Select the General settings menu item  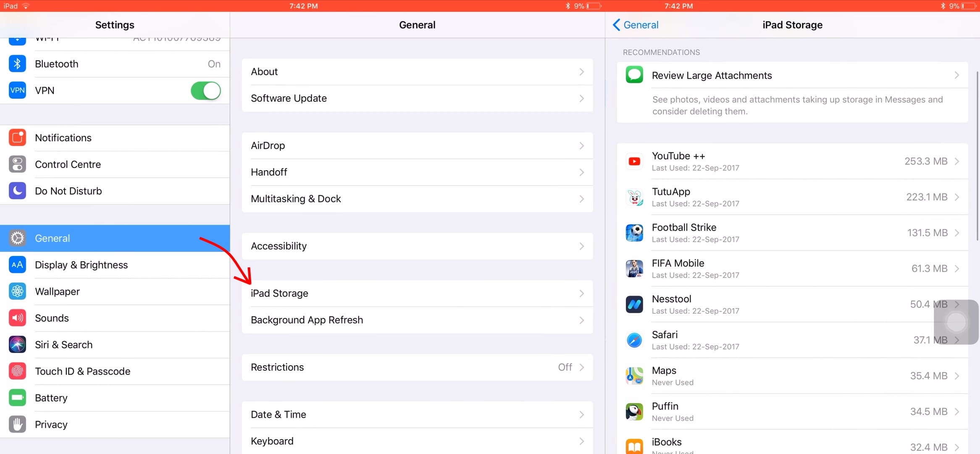tap(114, 238)
